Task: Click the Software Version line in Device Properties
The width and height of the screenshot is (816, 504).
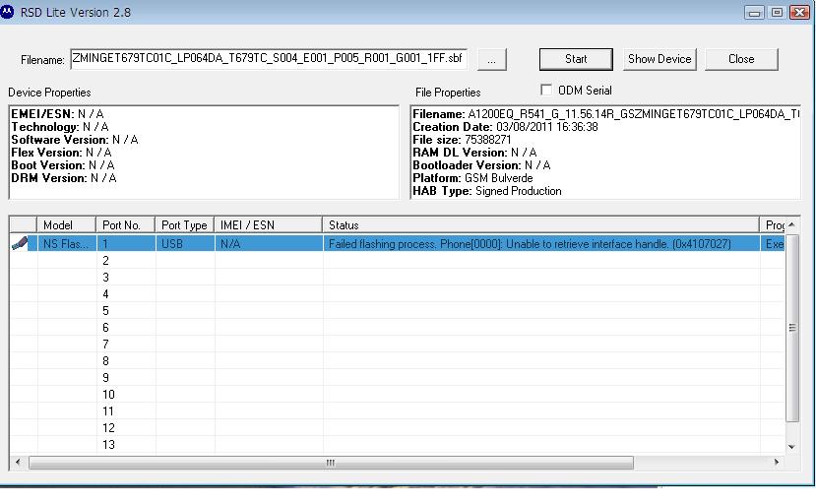Action: tap(75, 140)
